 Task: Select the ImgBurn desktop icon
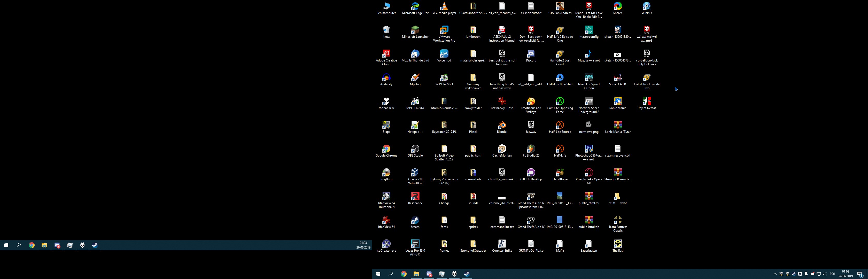[386, 175]
